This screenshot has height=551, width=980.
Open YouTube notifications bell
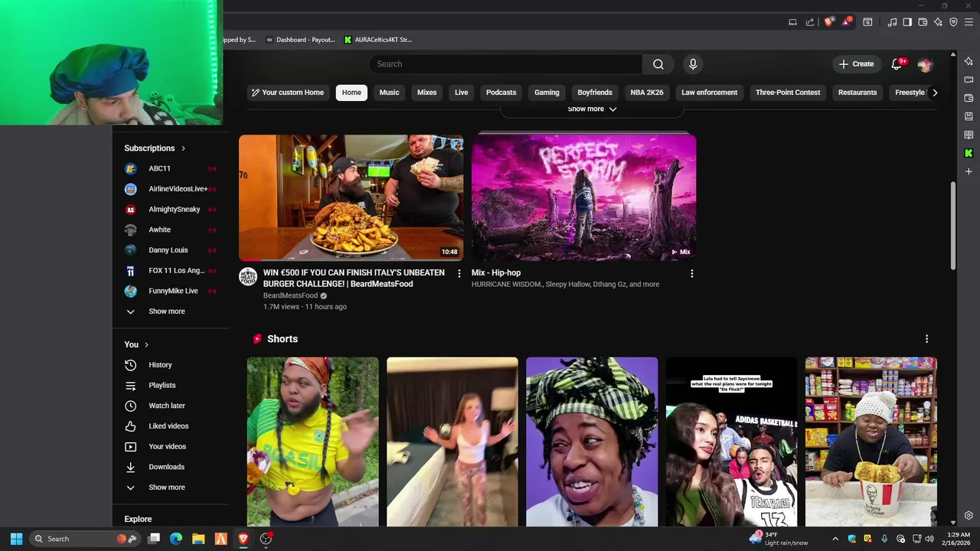897,64
